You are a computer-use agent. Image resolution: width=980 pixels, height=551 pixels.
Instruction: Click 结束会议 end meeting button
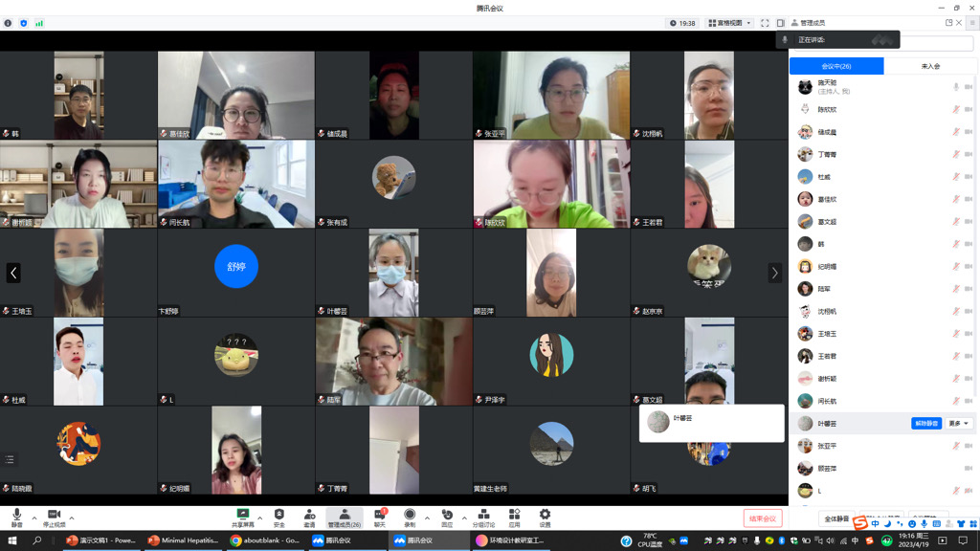763,518
